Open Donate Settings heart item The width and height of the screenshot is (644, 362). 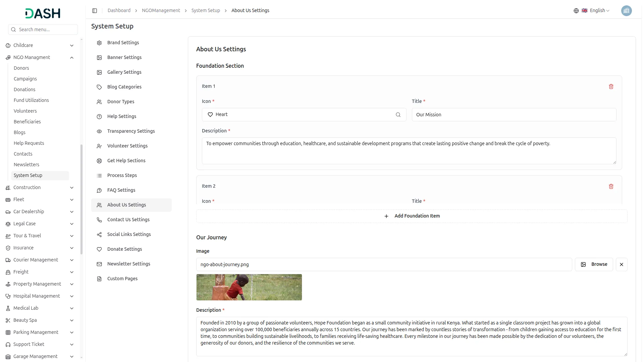(x=124, y=249)
